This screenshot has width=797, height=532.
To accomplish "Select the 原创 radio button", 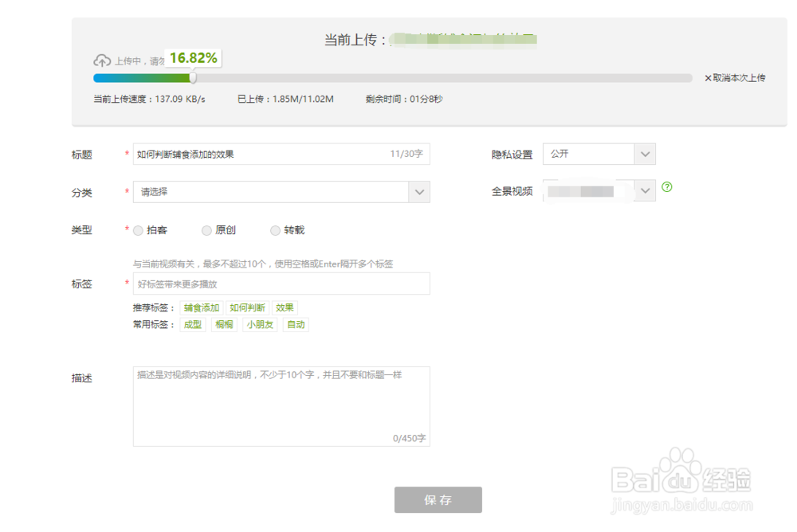I will pos(206,230).
